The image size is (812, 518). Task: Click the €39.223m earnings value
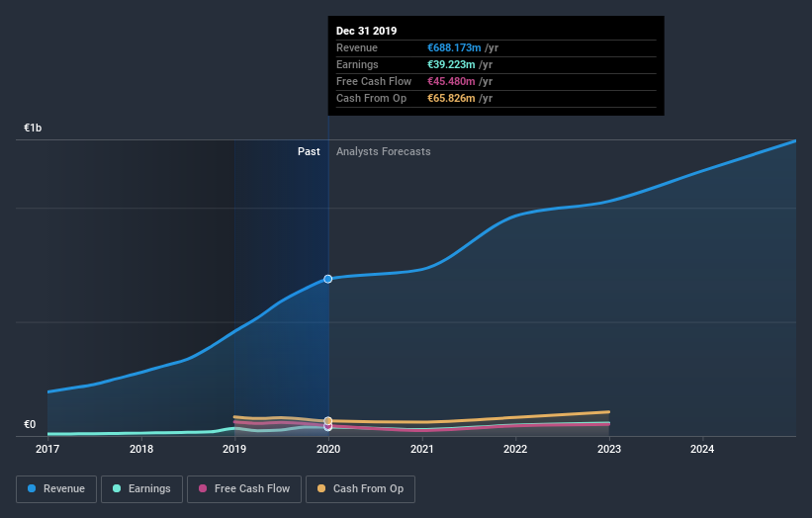[451, 64]
